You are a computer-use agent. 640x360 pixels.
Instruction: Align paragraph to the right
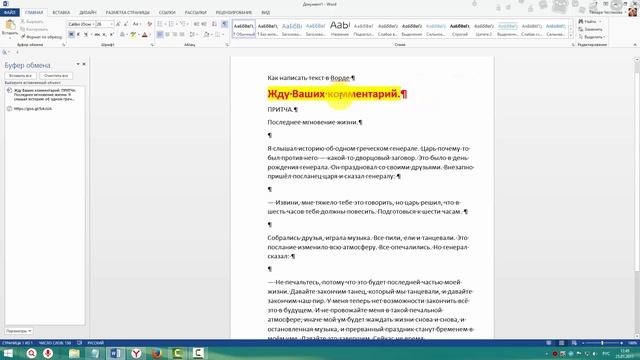pos(175,35)
